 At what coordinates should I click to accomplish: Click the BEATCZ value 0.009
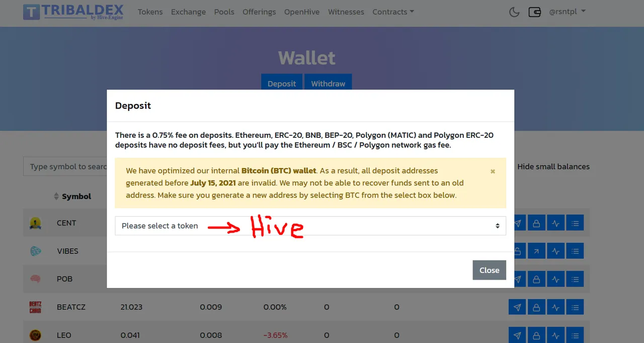click(211, 307)
